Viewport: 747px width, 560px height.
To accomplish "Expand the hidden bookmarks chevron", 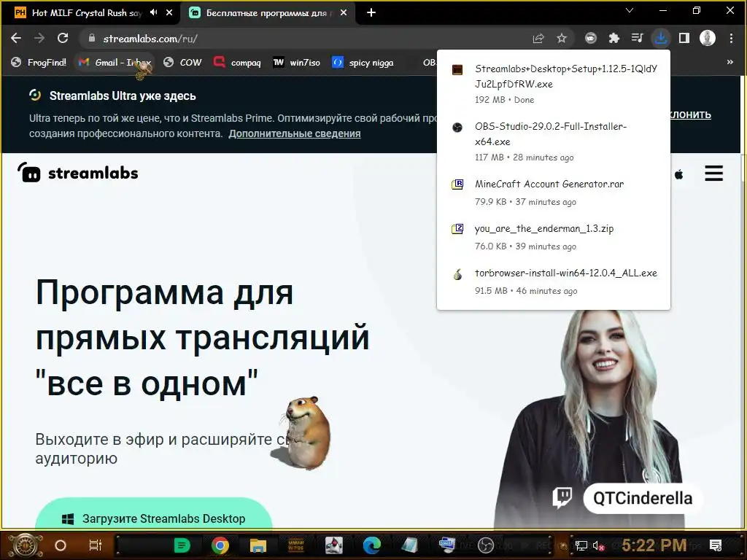I will click(729, 62).
